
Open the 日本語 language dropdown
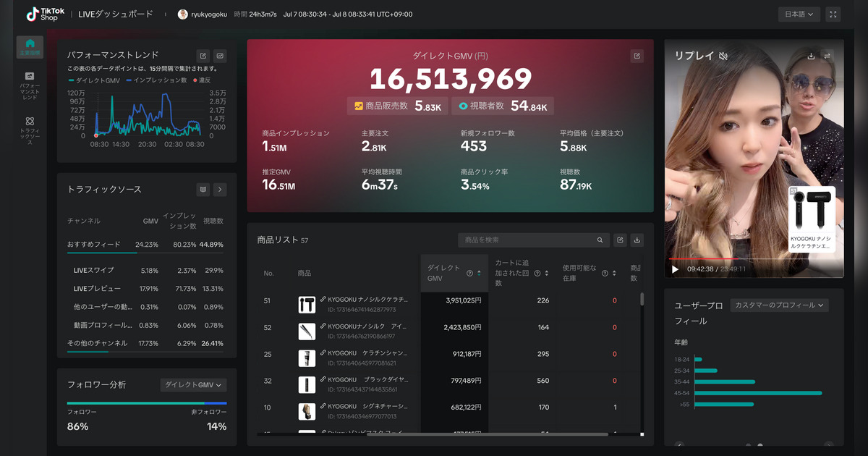799,14
